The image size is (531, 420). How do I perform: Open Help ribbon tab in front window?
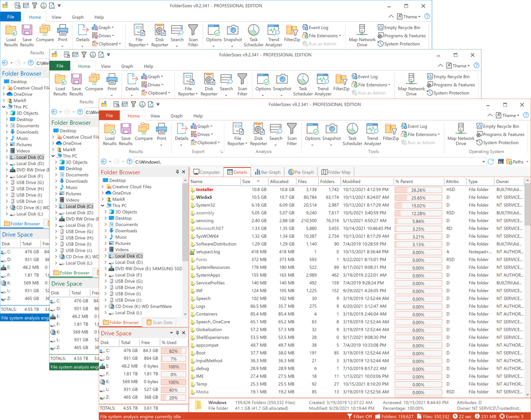(198, 116)
